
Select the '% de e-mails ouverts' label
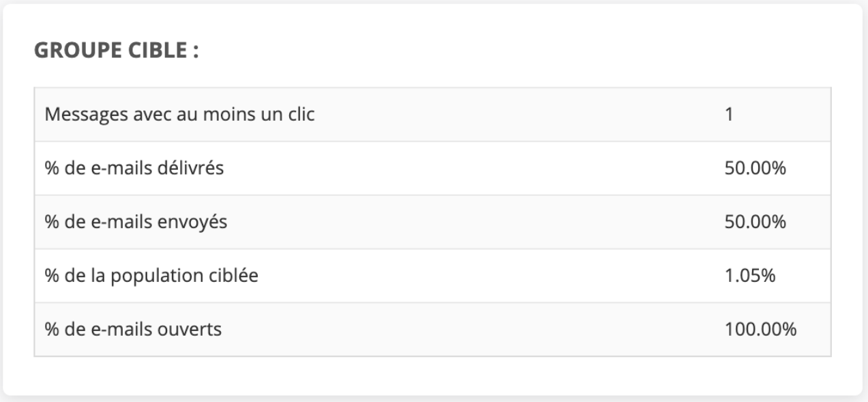point(133,330)
